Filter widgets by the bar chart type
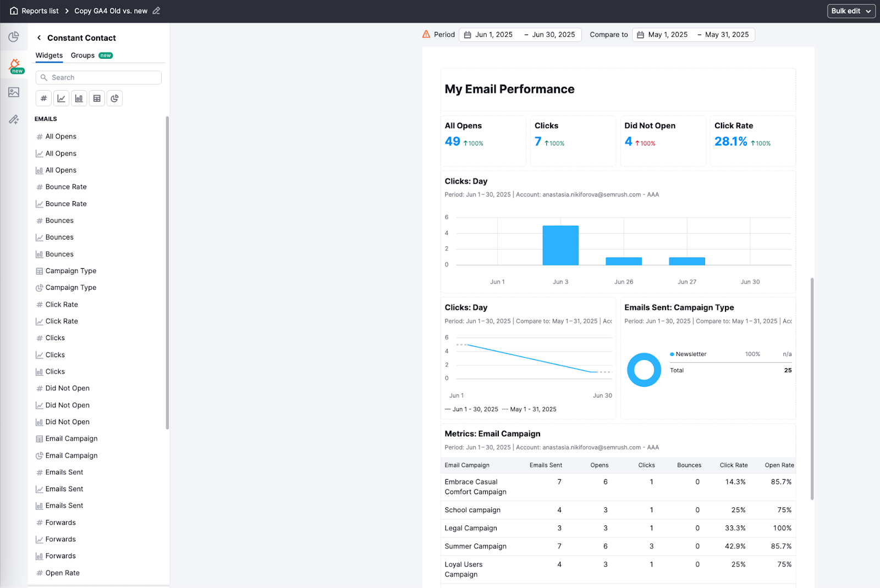880x588 pixels. tap(79, 98)
